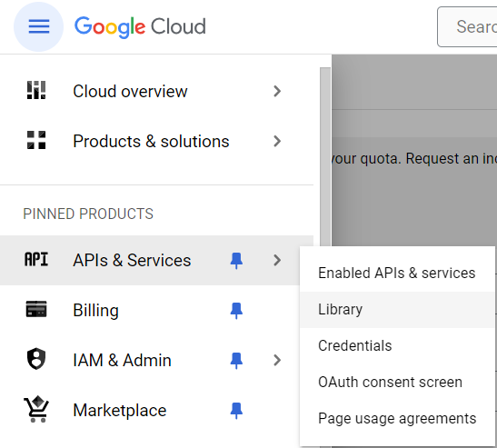The width and height of the screenshot is (497, 448).
Task: Click the Marketplace shopping cart icon
Action: point(36,409)
